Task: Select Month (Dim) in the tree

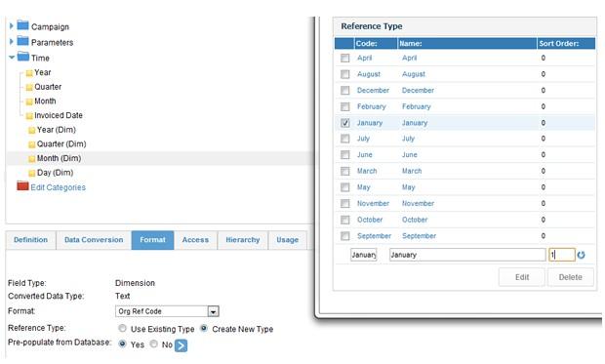Action: click(x=59, y=159)
